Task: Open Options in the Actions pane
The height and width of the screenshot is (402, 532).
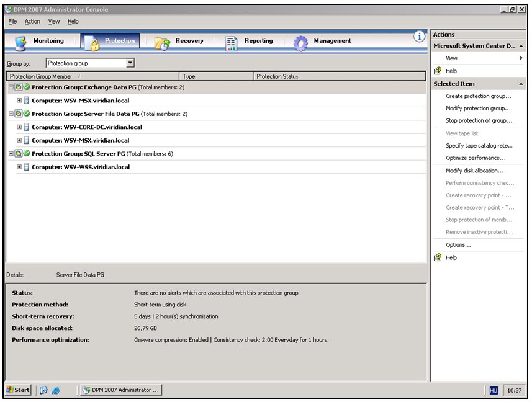Action: coord(458,244)
